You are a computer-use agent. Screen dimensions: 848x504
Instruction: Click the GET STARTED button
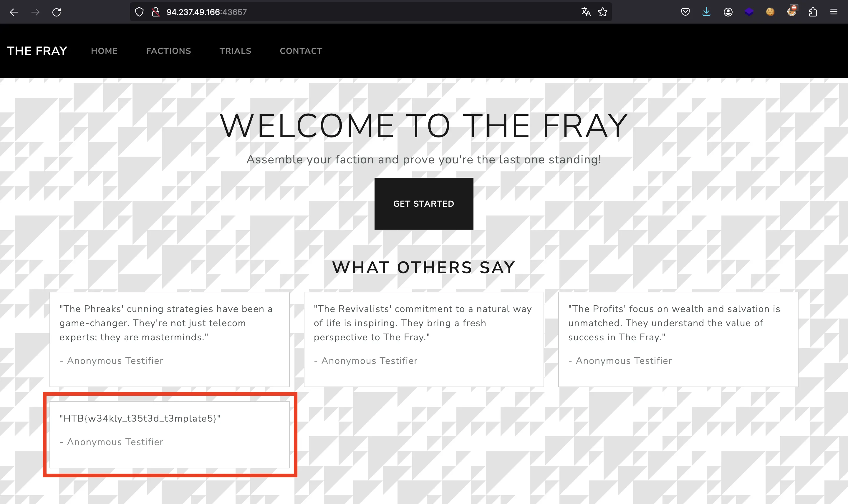click(424, 203)
